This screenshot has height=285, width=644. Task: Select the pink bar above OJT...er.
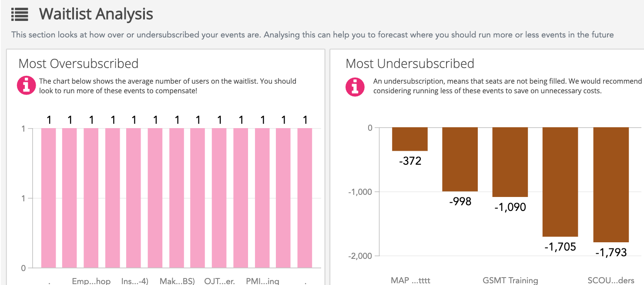point(219,197)
